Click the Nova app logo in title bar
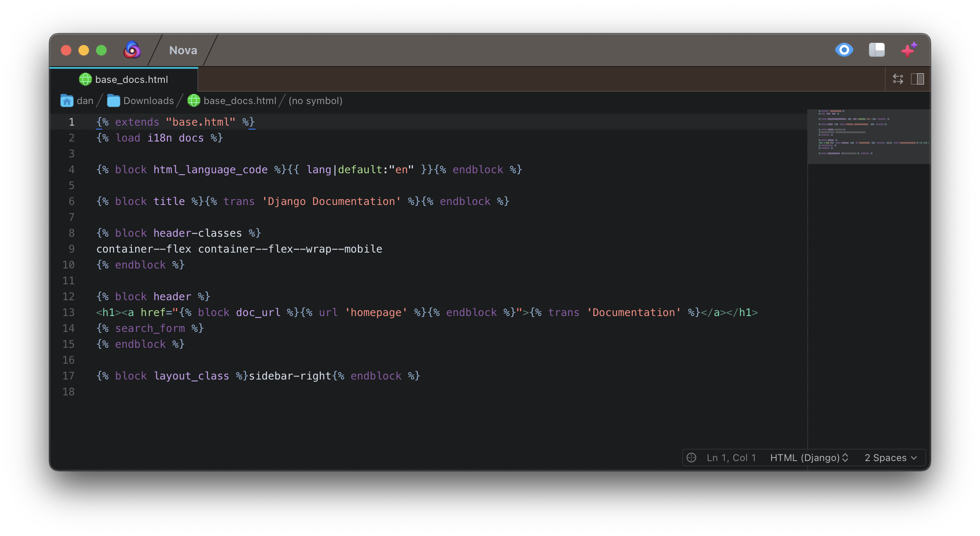This screenshot has width=980, height=536. click(x=132, y=50)
